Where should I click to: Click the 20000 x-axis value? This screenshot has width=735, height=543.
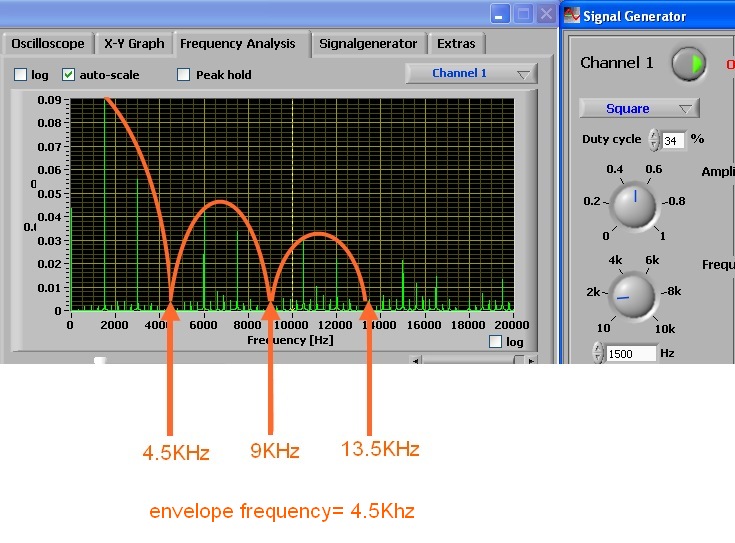(512, 325)
